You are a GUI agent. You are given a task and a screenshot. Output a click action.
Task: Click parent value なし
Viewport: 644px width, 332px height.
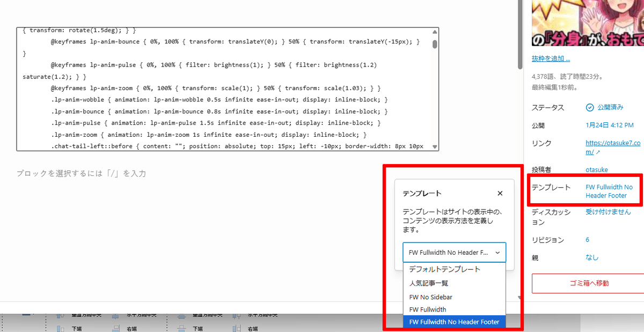pyautogui.click(x=592, y=257)
